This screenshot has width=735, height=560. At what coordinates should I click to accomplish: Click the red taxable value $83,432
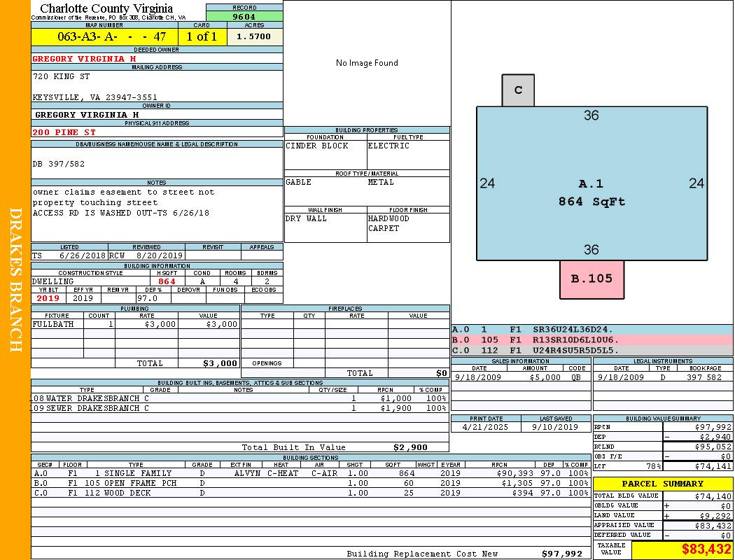pyautogui.click(x=706, y=549)
